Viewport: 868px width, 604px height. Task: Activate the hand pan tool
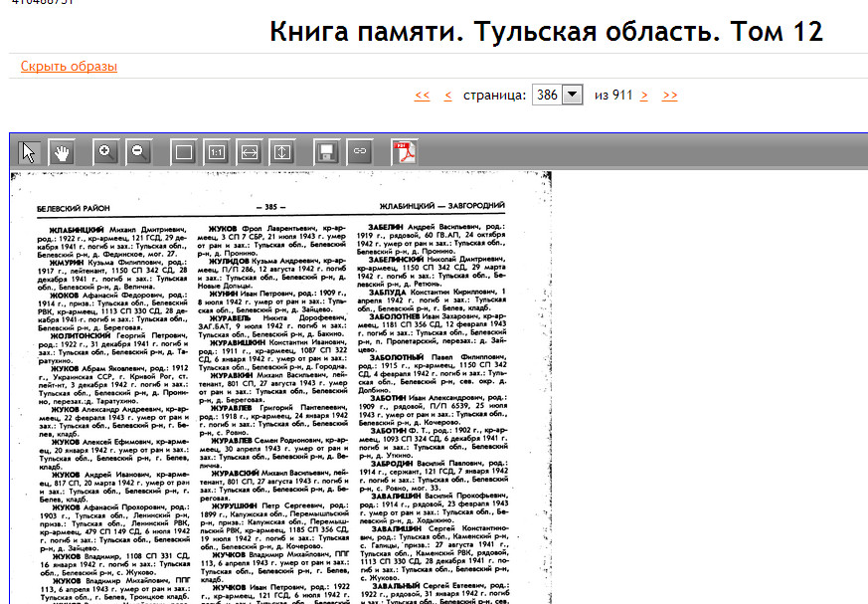tap(62, 152)
